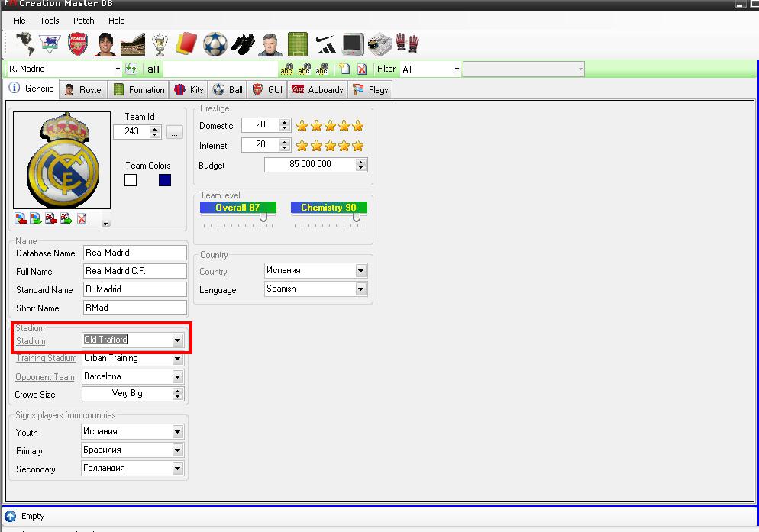Open the Referees red card icon
The width and height of the screenshot is (759, 532).
[186, 43]
